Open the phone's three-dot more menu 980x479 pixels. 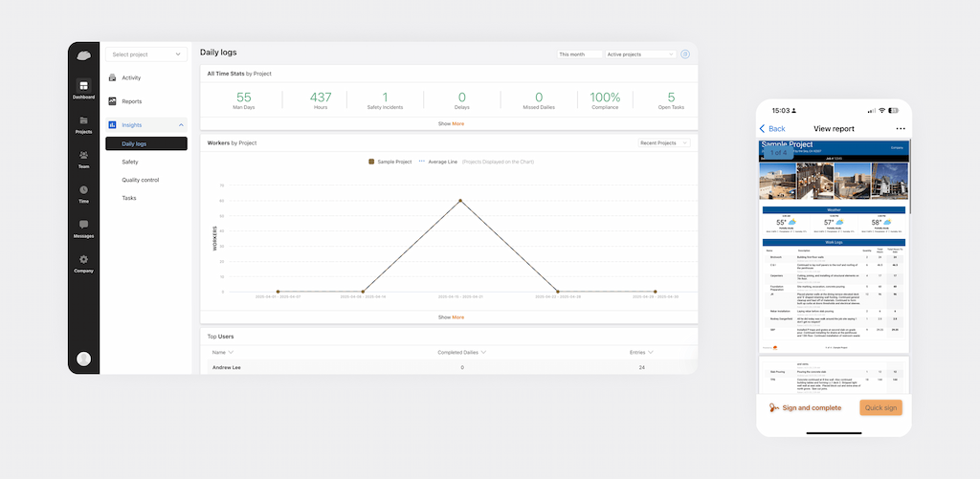900,129
